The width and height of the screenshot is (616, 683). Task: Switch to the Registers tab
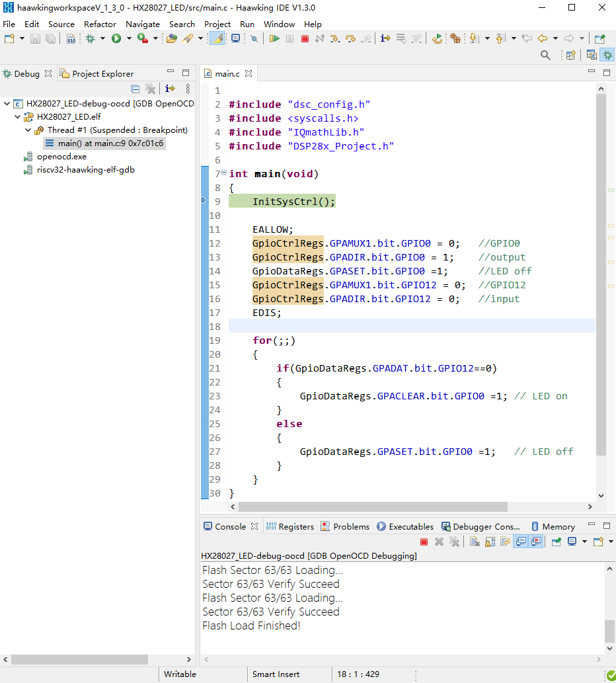click(290, 526)
